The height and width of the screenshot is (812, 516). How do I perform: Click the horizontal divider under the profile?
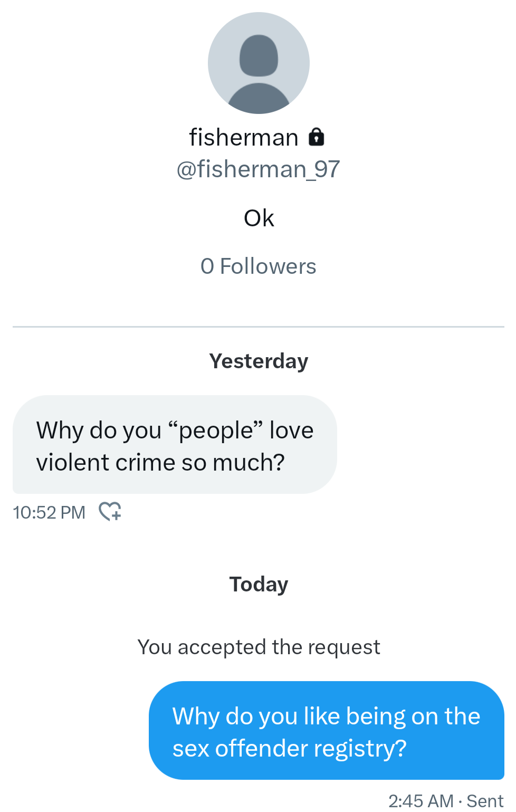pos(259,327)
